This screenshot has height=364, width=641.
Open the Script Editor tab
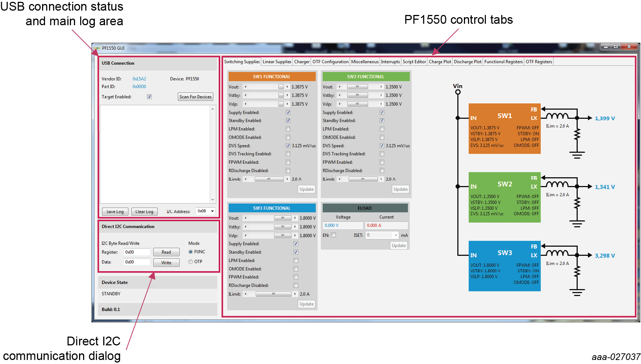(414, 62)
